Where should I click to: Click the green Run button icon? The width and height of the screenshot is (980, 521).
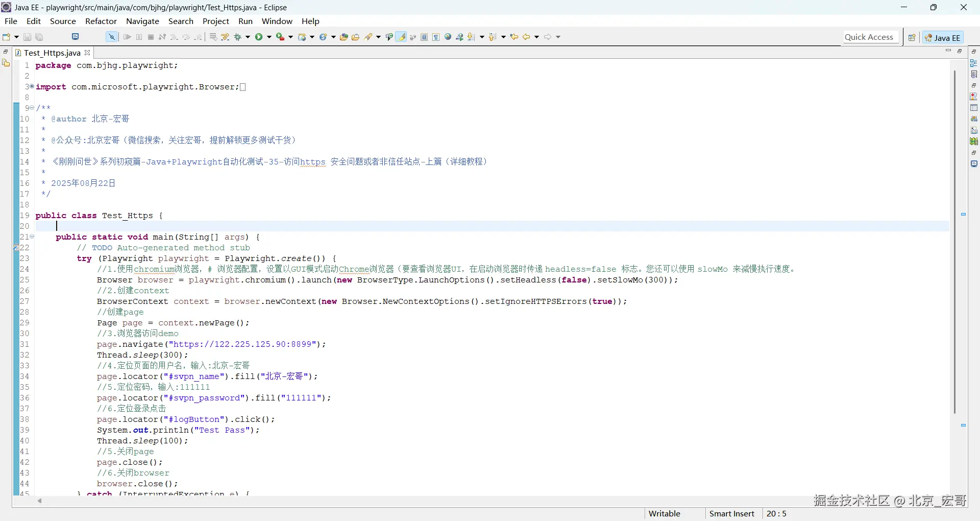pyautogui.click(x=259, y=37)
